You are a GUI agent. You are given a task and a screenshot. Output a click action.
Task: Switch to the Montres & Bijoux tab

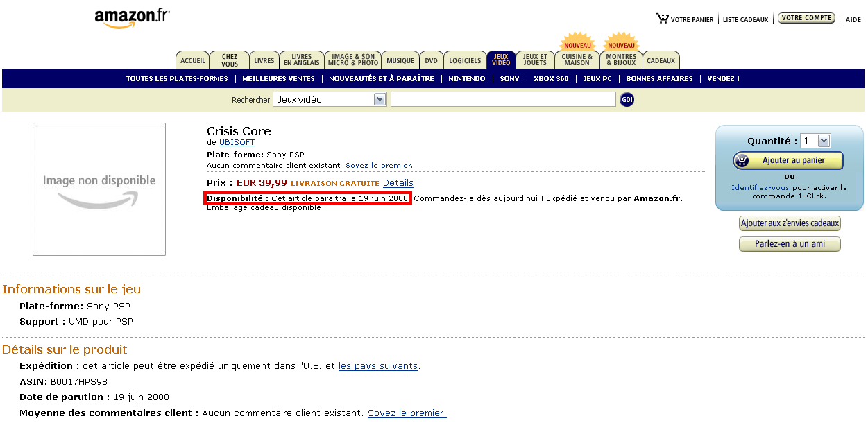coord(621,60)
